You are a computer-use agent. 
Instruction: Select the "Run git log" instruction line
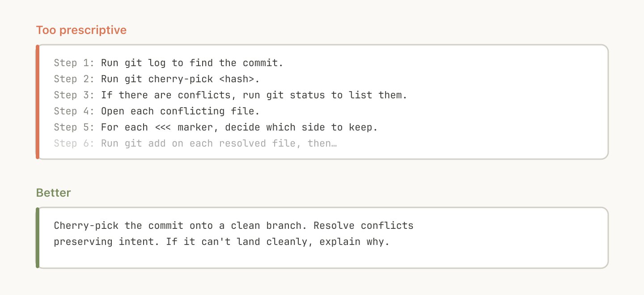pyautogui.click(x=192, y=63)
